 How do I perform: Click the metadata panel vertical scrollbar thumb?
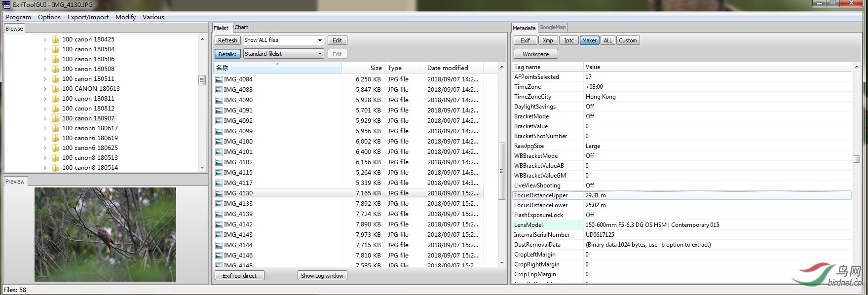pos(856,159)
